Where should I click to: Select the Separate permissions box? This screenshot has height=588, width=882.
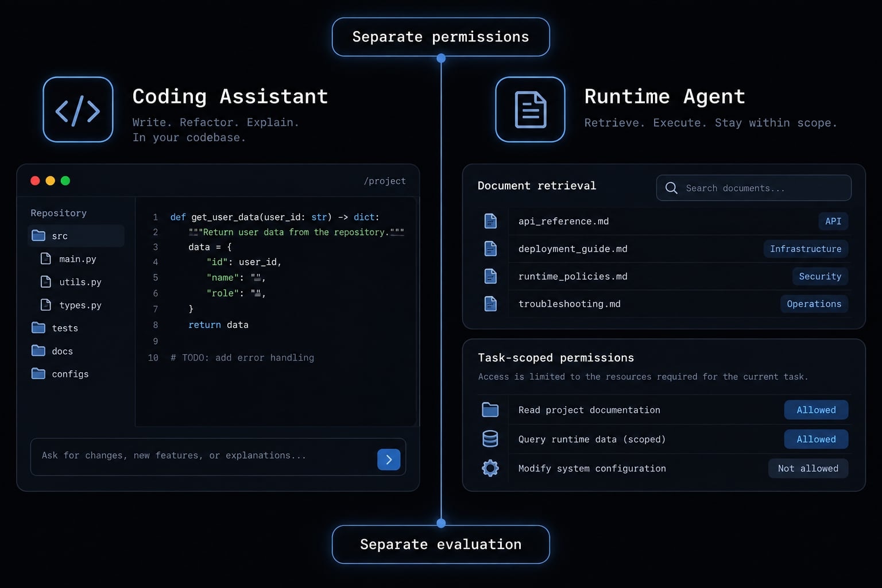tap(440, 37)
